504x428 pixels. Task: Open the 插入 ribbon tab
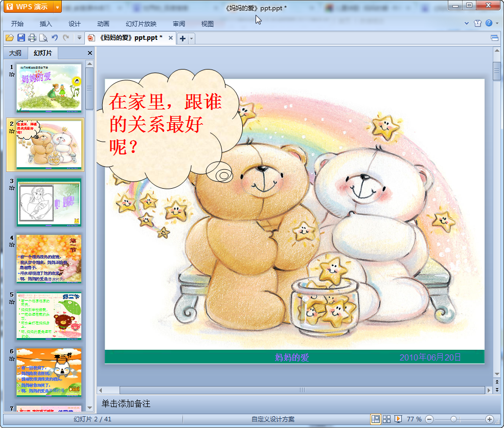[45, 24]
